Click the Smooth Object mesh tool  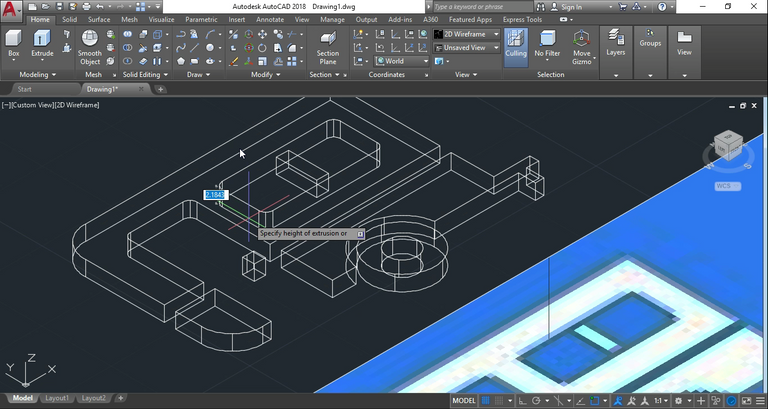tap(90, 48)
